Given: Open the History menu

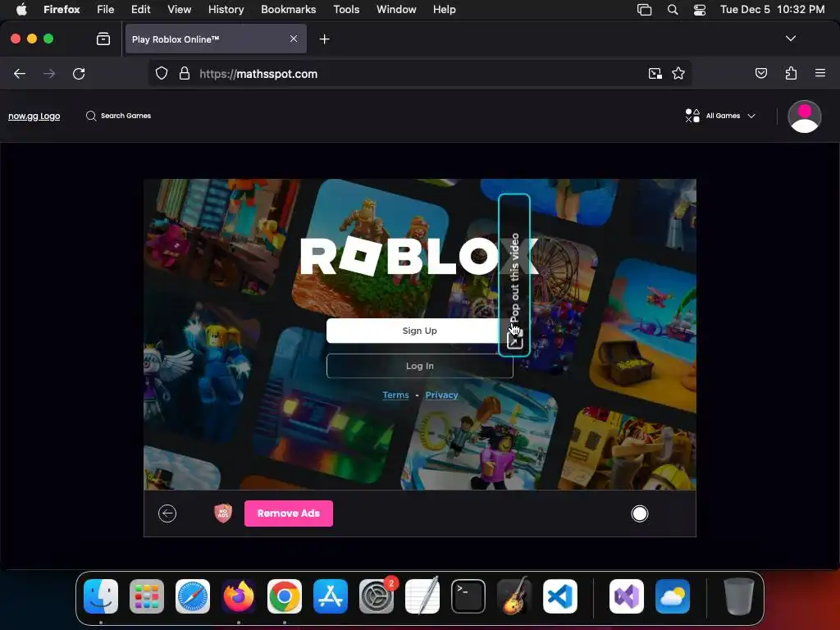Looking at the screenshot, I should click(226, 9).
